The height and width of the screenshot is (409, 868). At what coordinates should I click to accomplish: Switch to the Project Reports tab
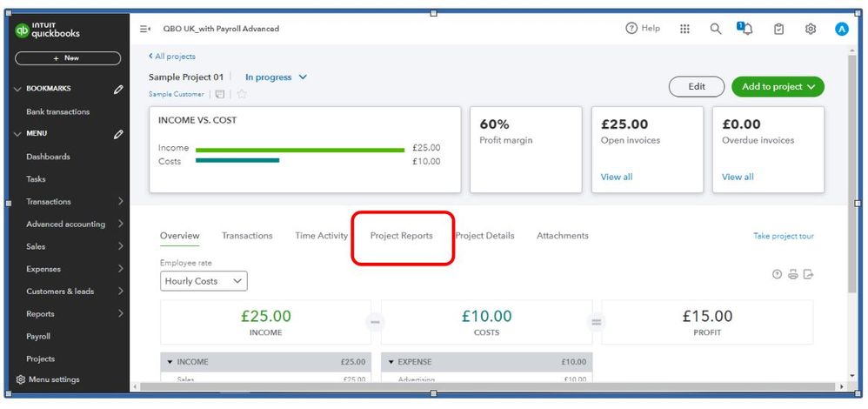[x=401, y=236]
